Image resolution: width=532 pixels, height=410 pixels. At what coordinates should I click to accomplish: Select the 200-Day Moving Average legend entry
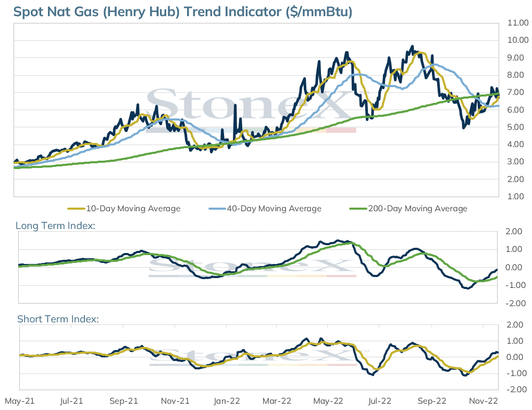[x=409, y=209]
